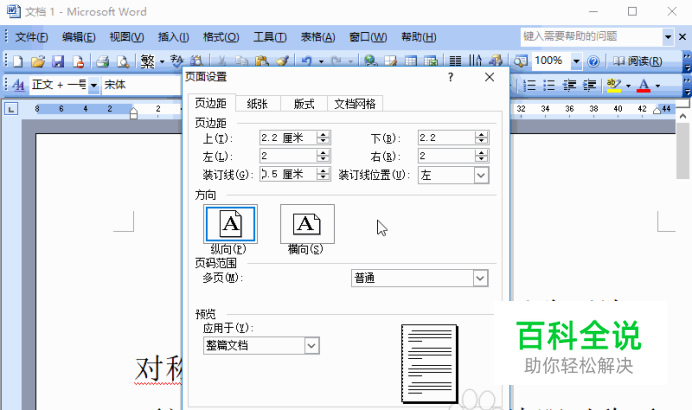Run the spelling and grammar check icon
This screenshot has width=692, height=410.
click(177, 61)
